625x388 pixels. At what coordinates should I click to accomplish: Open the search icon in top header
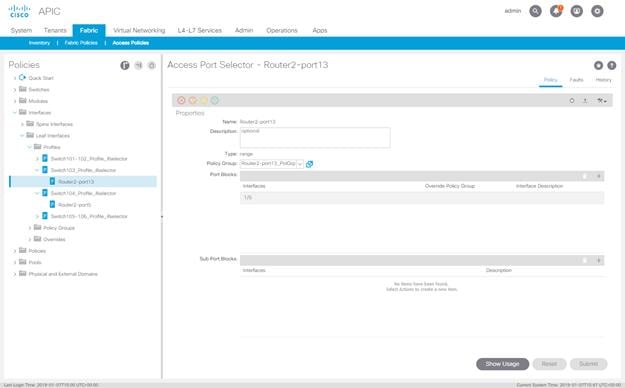tap(535, 11)
